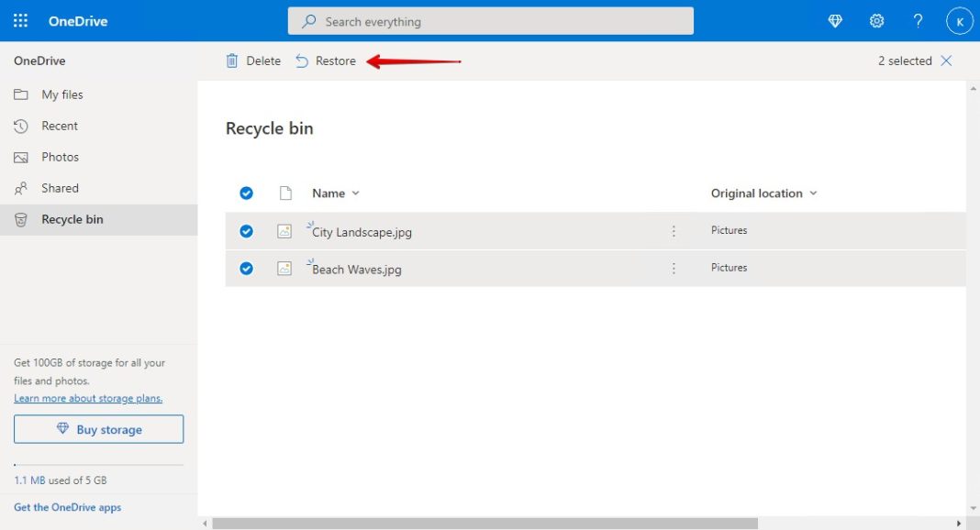Open the account avatar menu

(x=959, y=20)
